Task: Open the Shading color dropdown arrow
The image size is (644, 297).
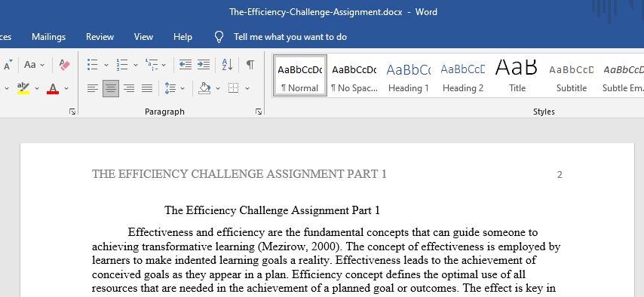Action: [218, 88]
